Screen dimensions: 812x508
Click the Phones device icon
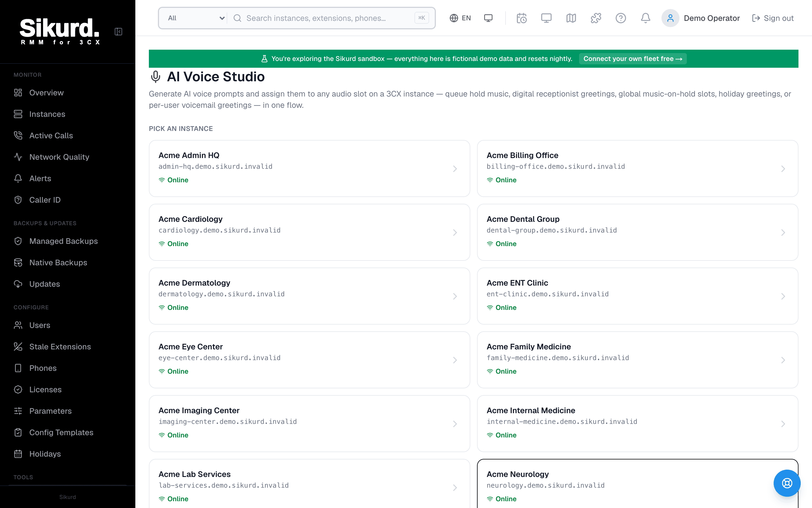tap(18, 368)
